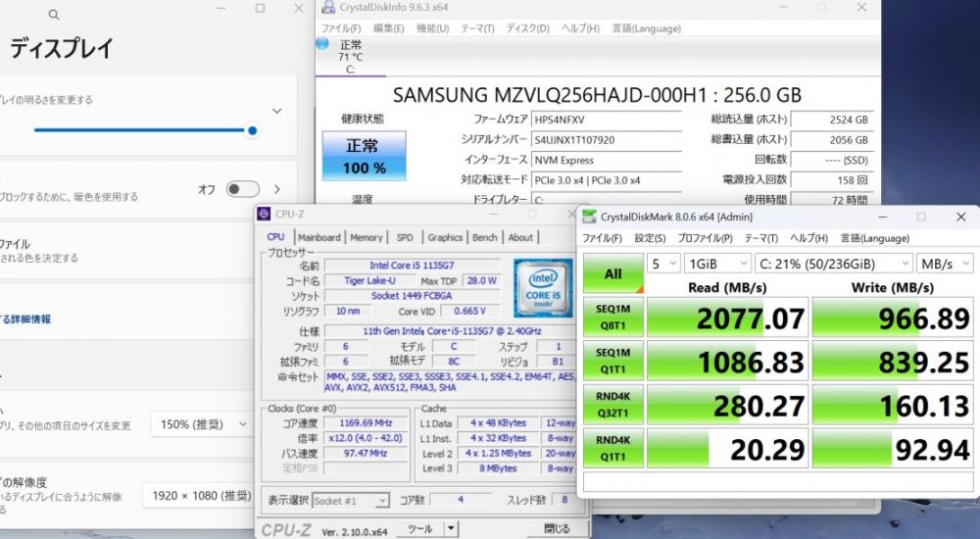This screenshot has width=980, height=539.
Task: Close the CrystalDiskMark window
Action: 960,217
